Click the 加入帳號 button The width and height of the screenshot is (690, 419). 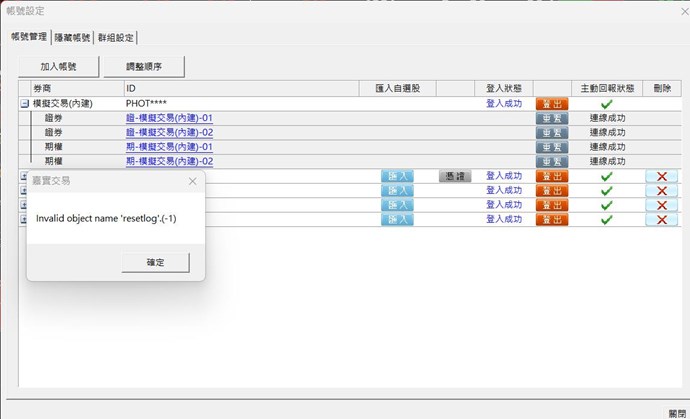(x=59, y=67)
